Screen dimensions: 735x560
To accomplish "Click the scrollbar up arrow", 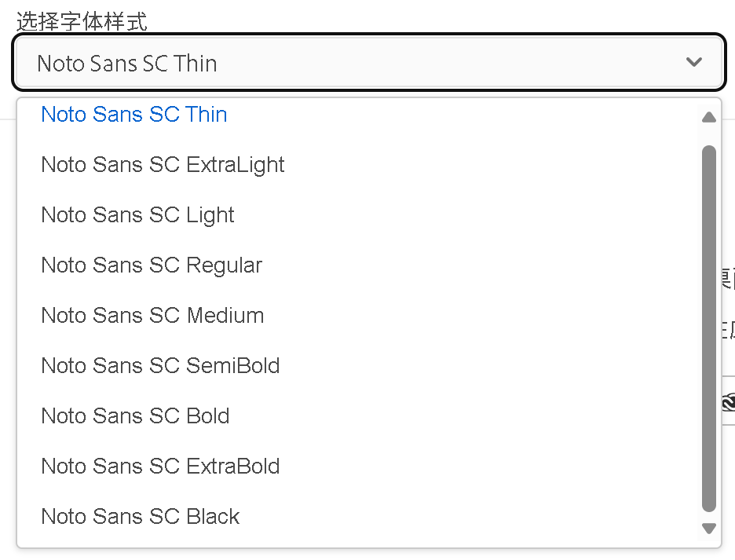I will click(x=708, y=117).
